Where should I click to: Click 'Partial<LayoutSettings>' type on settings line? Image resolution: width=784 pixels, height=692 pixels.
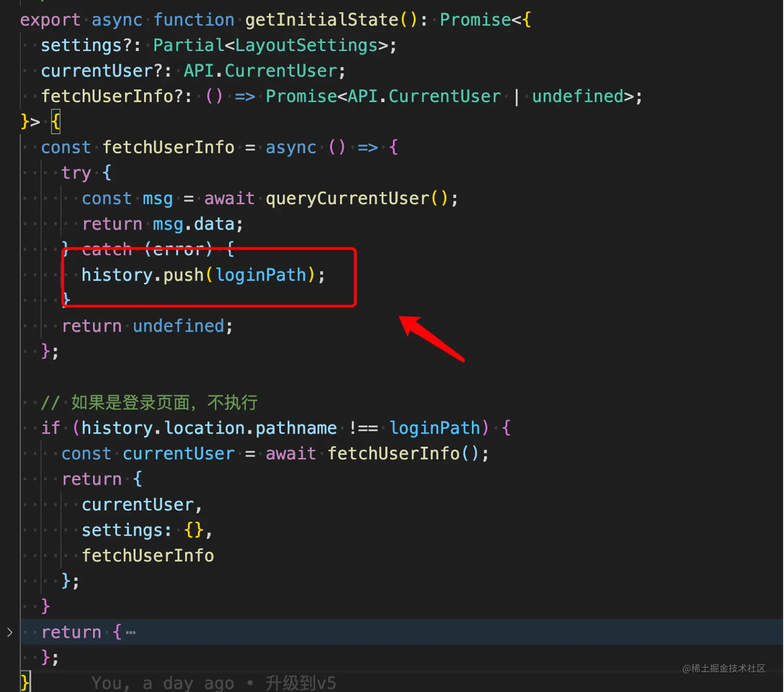point(270,46)
